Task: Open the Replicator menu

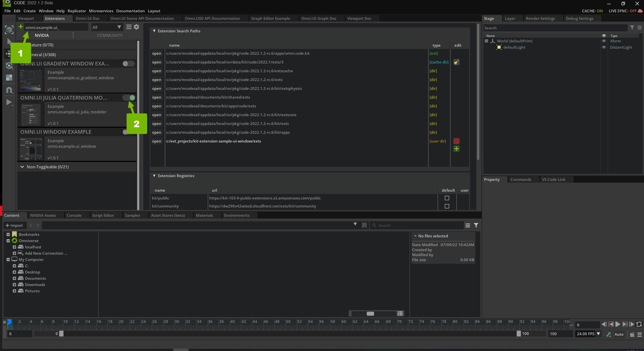Action: [77, 11]
